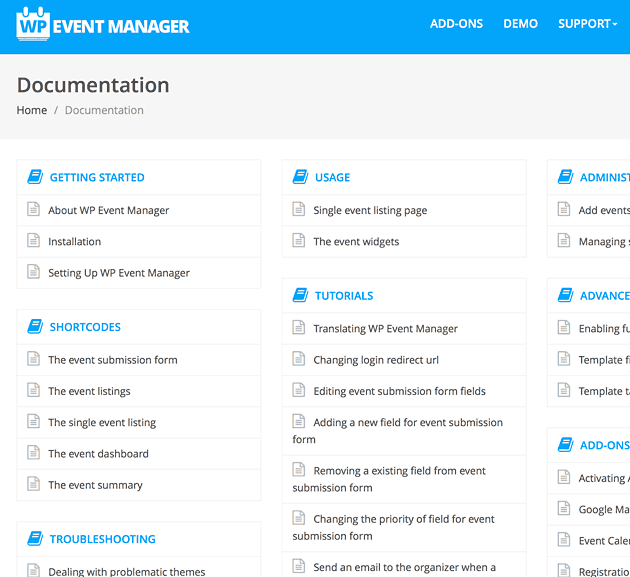Click document icon beside The event widgets
630x577 pixels.
(x=299, y=240)
